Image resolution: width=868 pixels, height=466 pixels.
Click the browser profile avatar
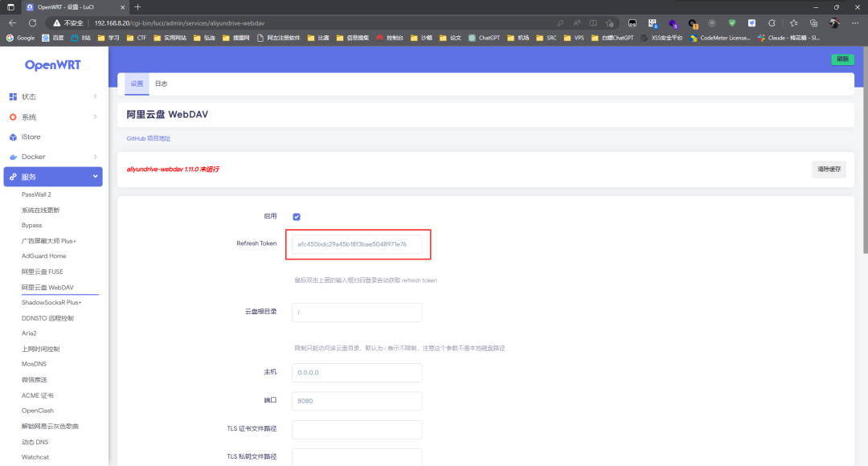(x=834, y=23)
